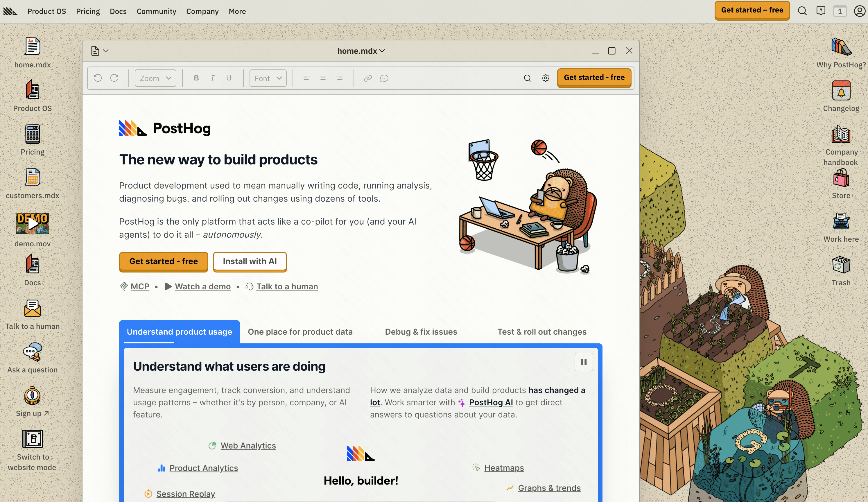The height and width of the screenshot is (502, 868).
Task: Play the demo.mov thumbnail
Action: (32, 223)
